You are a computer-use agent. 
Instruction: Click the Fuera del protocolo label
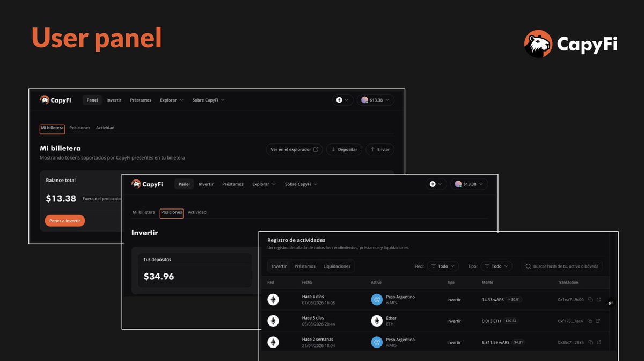coord(101,199)
